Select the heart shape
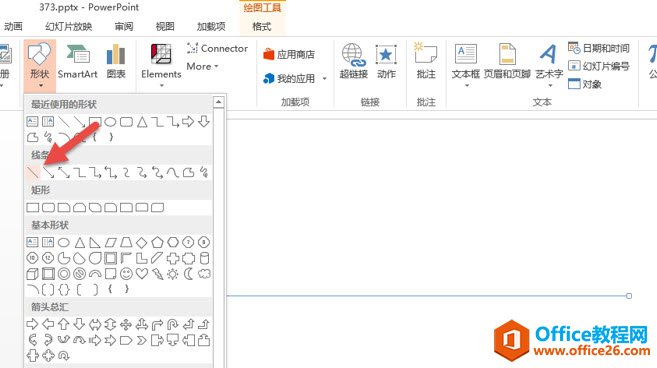The width and height of the screenshot is (657, 368). [142, 274]
